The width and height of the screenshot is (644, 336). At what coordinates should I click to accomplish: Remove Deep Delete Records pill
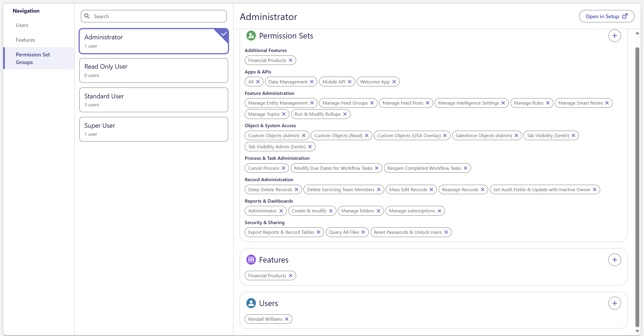pyautogui.click(x=296, y=189)
